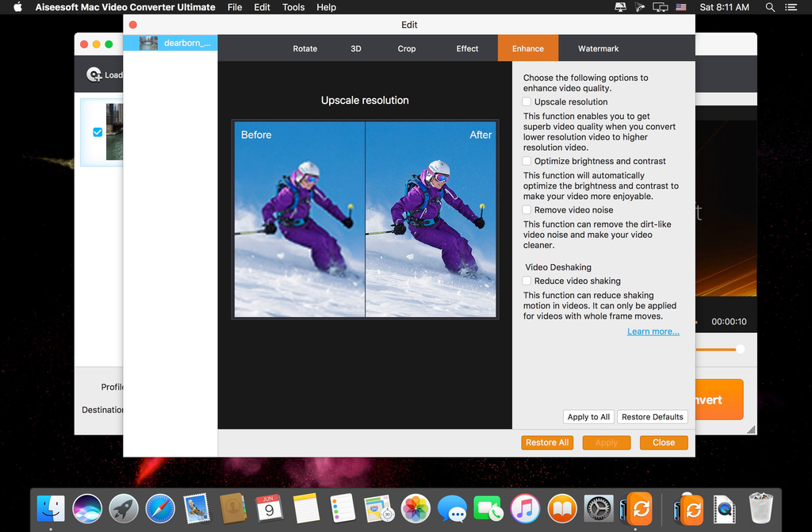Open System Preferences gear icon
This screenshot has width=812, height=532.
(x=598, y=507)
